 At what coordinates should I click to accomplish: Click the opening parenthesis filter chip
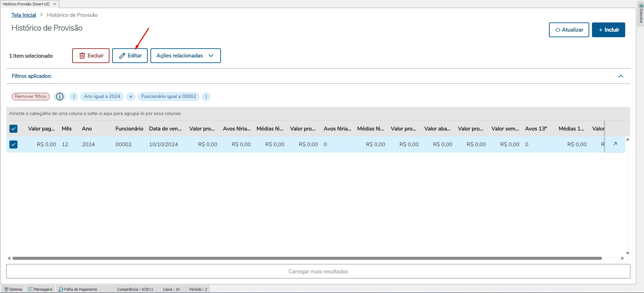74,97
